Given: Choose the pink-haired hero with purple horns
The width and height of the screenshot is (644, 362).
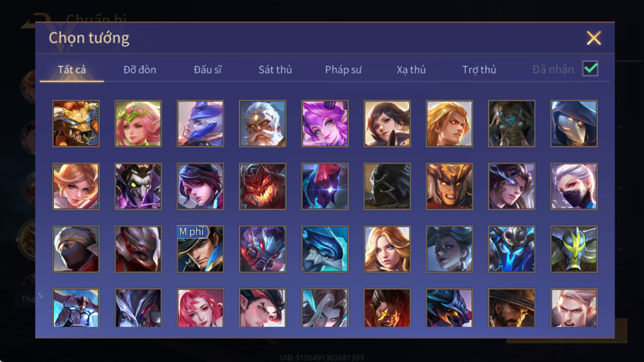Looking at the screenshot, I should pyautogui.click(x=325, y=124).
